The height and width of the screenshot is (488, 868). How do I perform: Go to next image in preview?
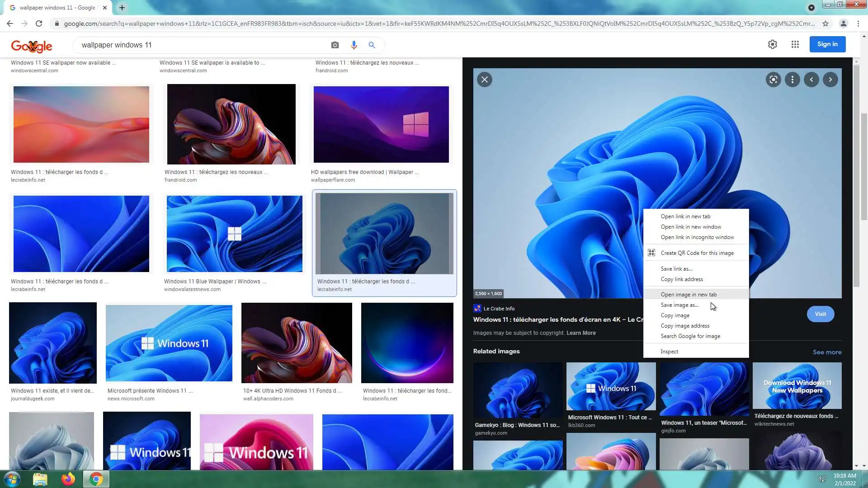pos(830,80)
